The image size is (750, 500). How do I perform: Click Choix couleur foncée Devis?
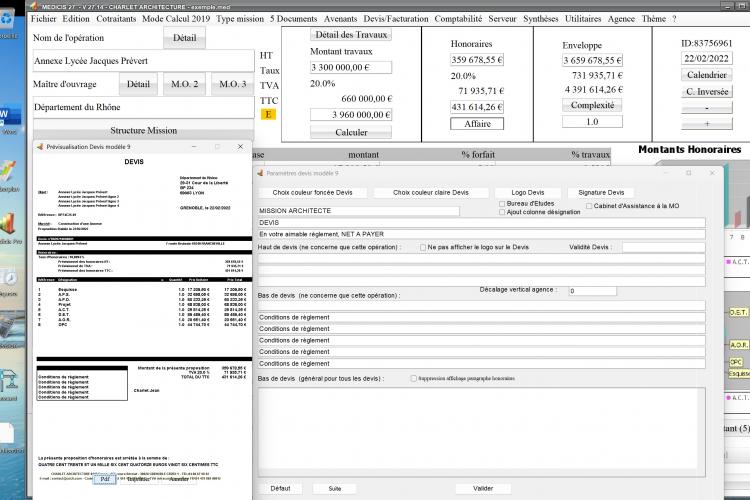(x=312, y=192)
